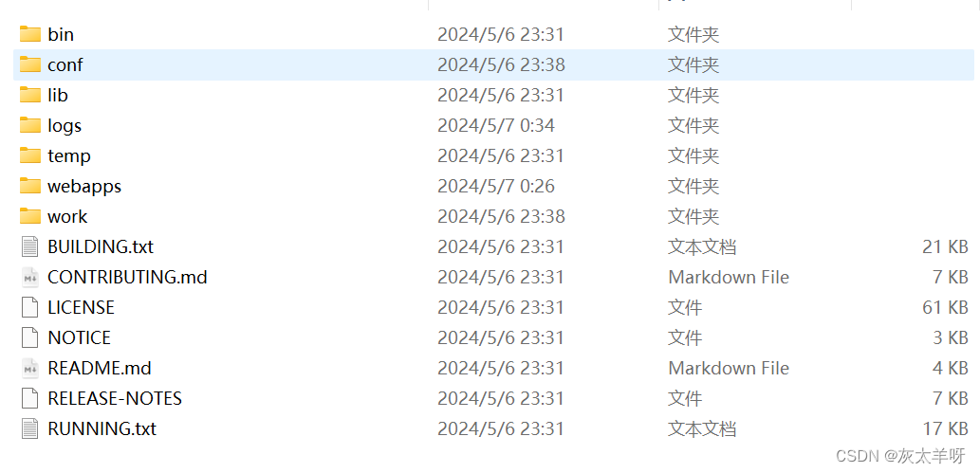Click the bin folder icon

click(x=30, y=34)
